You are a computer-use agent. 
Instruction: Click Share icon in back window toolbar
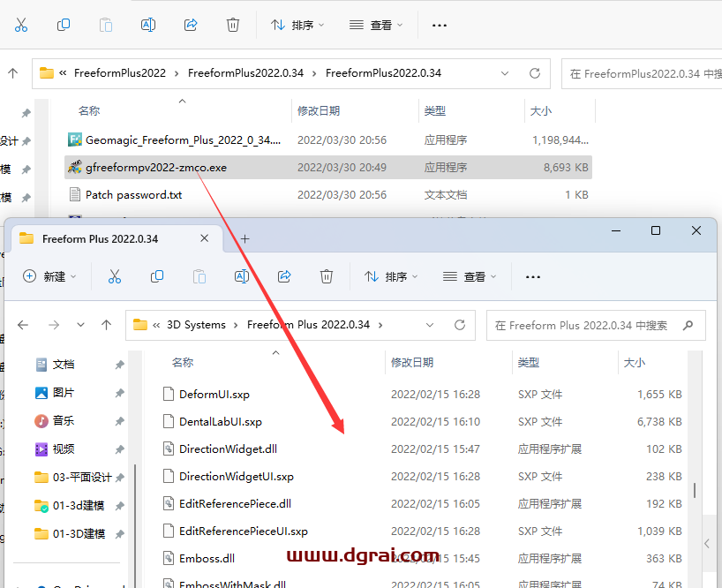pos(191,25)
